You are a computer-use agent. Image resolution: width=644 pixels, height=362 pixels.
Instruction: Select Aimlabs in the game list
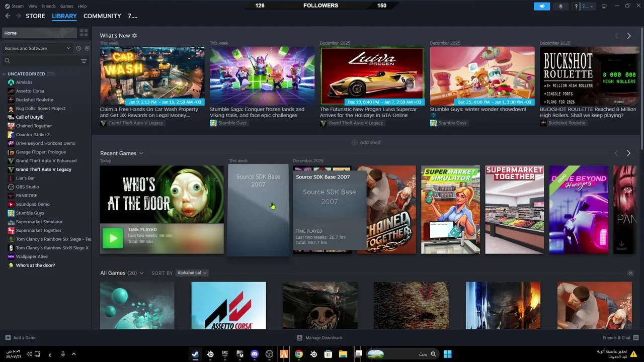(x=24, y=82)
